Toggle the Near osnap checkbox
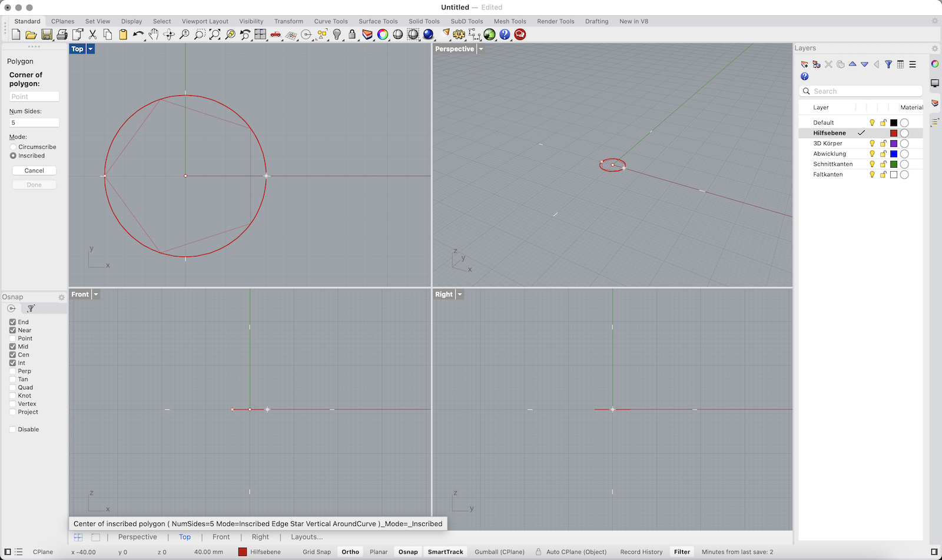Screen dimensions: 942x560 point(12,330)
